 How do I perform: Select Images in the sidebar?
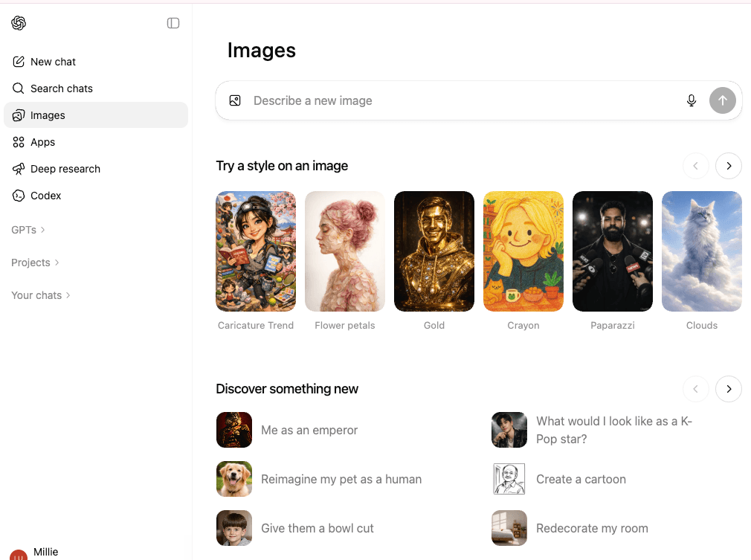pos(48,115)
